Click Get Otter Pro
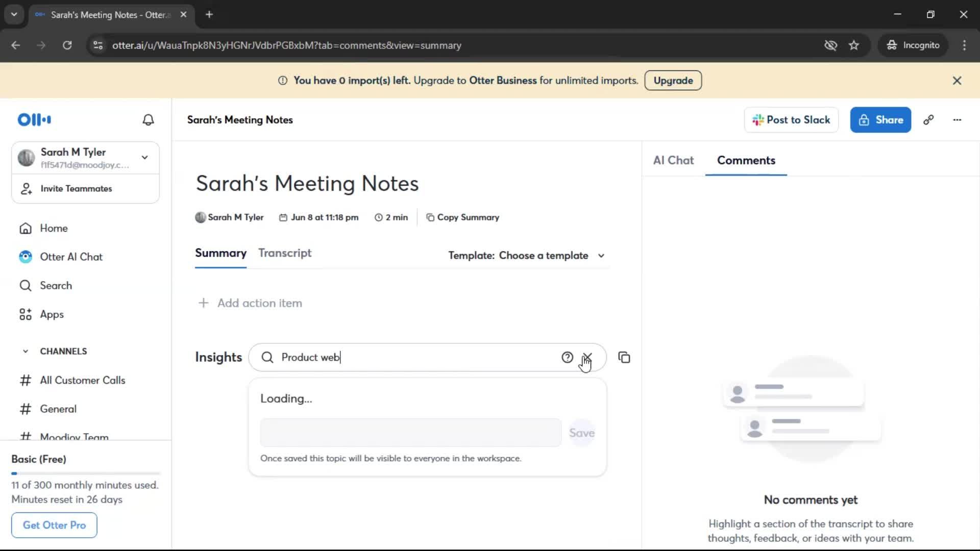The width and height of the screenshot is (980, 551). [x=54, y=525]
